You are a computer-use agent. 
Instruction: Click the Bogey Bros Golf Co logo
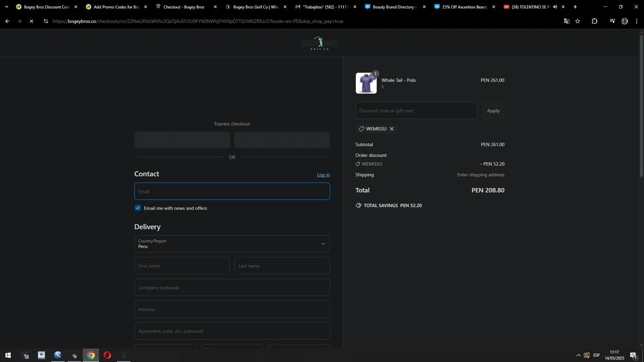[x=319, y=43]
